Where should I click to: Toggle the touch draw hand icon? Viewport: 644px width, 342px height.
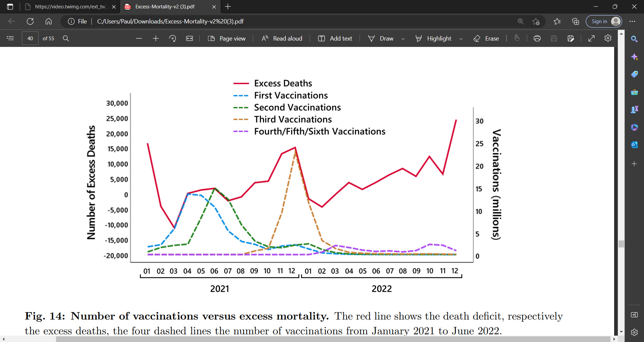click(x=517, y=38)
